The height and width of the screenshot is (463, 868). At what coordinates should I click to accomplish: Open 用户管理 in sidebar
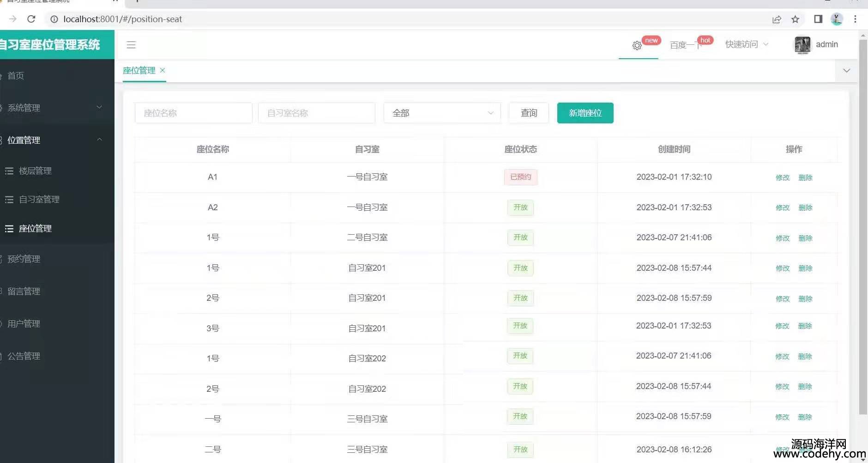[x=24, y=323]
